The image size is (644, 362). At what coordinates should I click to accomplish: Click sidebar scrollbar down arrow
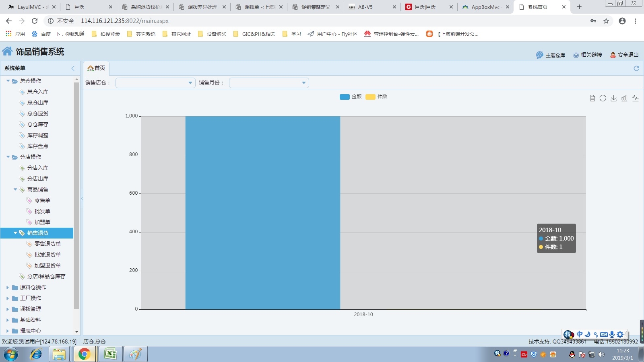[x=76, y=332]
